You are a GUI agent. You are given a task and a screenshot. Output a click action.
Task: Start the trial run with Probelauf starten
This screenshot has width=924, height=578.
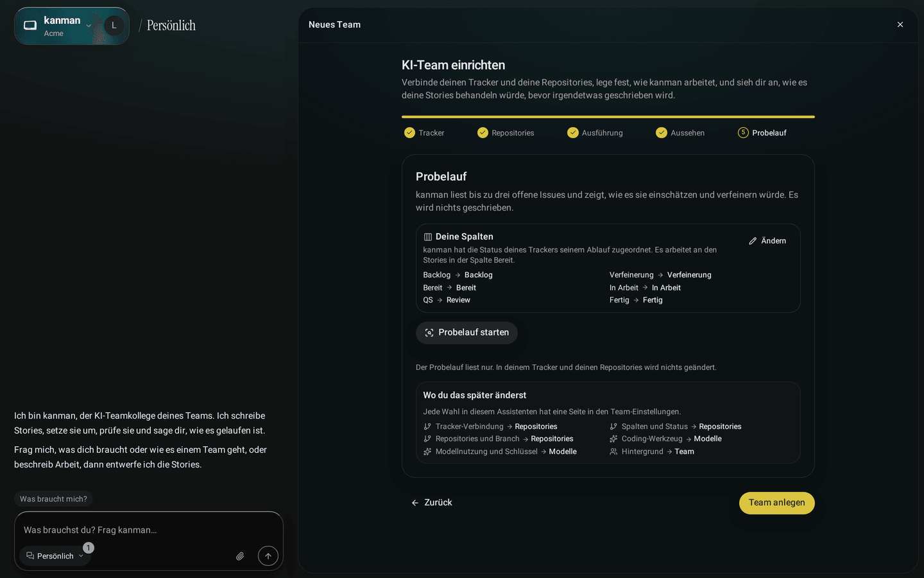point(466,333)
